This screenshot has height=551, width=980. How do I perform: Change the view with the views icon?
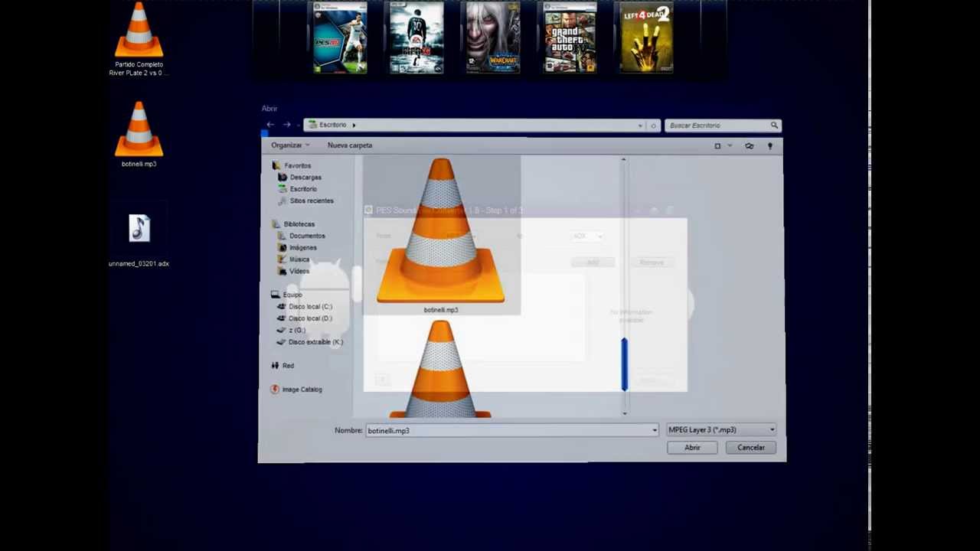pyautogui.click(x=717, y=145)
